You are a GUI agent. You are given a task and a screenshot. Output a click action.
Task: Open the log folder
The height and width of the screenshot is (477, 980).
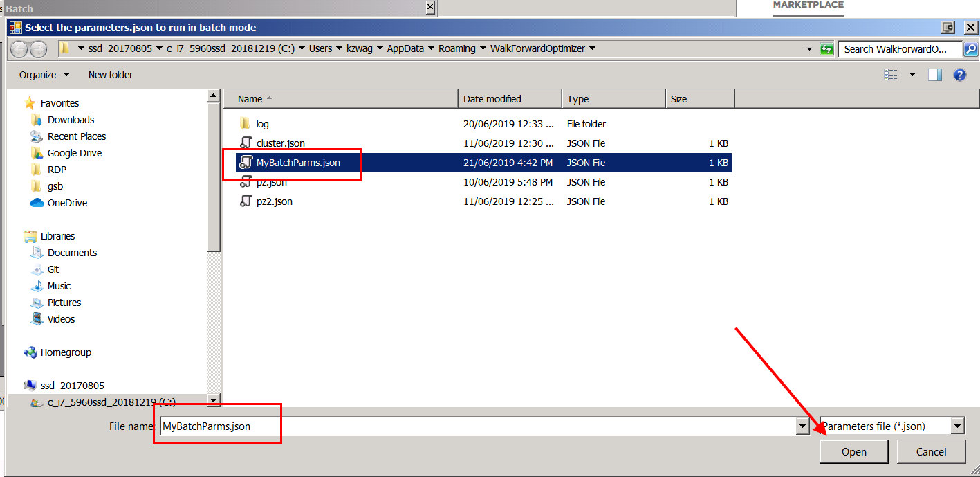262,124
